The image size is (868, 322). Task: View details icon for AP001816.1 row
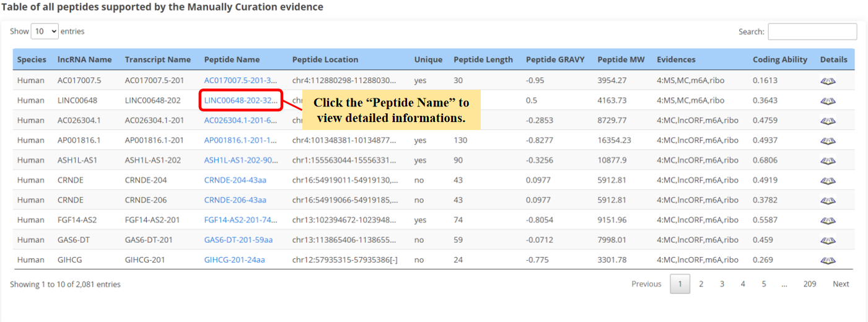pyautogui.click(x=828, y=141)
